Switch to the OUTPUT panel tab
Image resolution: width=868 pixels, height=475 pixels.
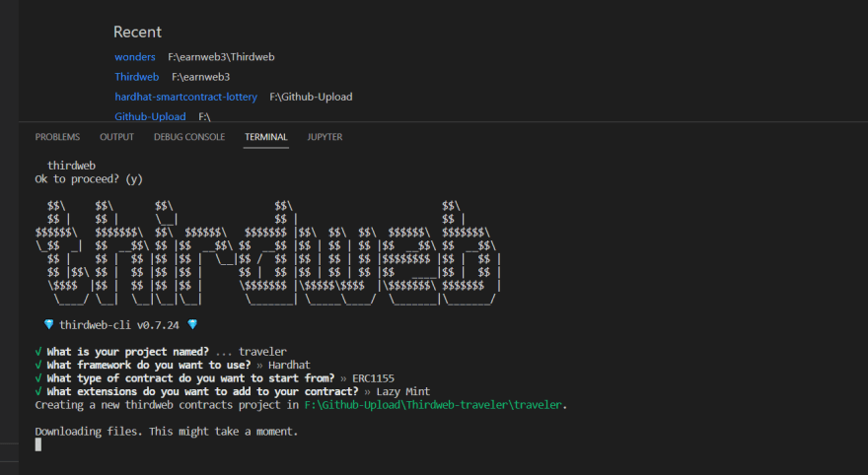(x=116, y=137)
